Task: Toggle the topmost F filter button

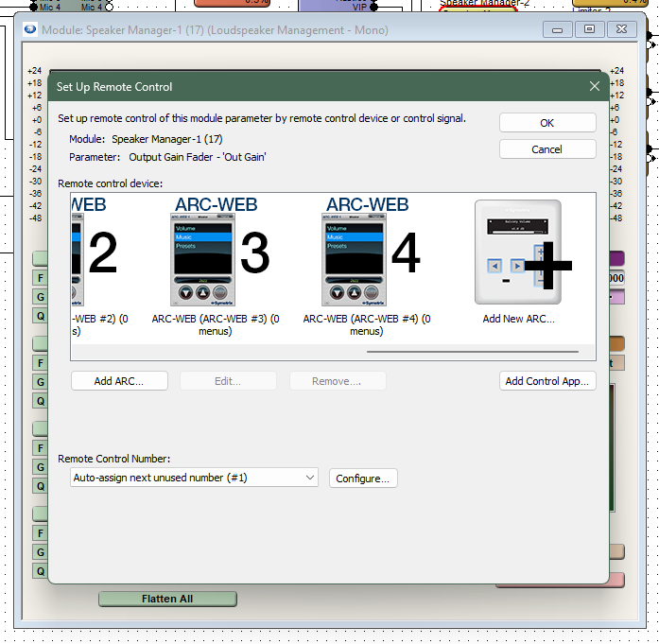Action: click(x=40, y=278)
